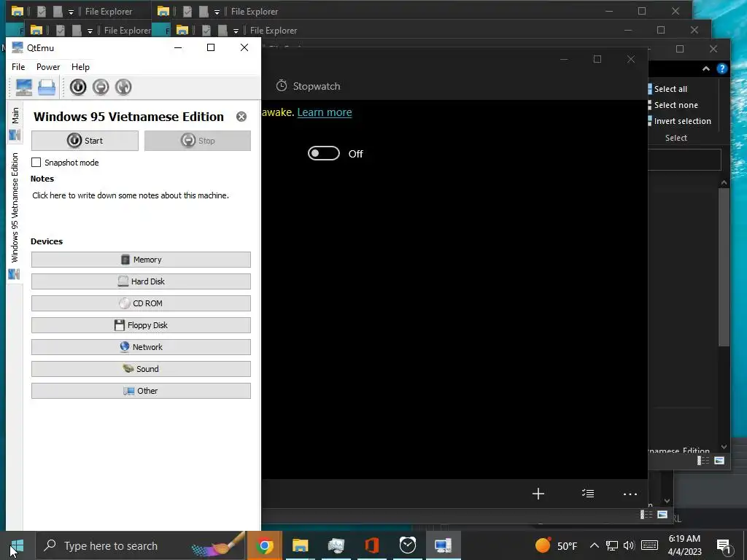
Task: Expand the Network device settings
Action: [141, 347]
